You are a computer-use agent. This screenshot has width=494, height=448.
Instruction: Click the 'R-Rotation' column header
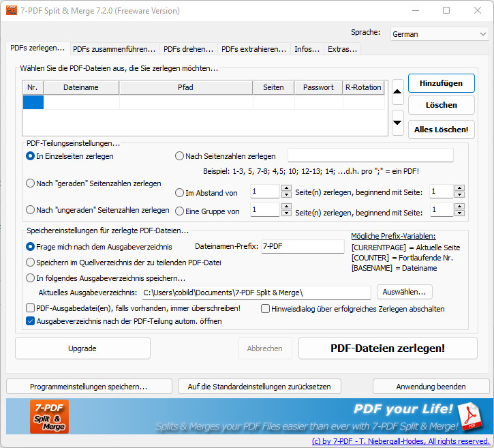coord(363,87)
